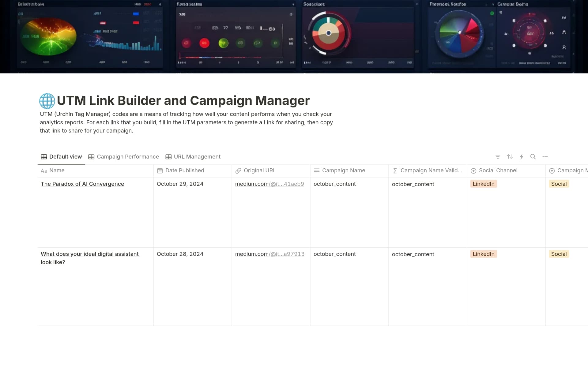Open the Social Channel column header menu
Screen dimensions: 588x367
(498, 170)
